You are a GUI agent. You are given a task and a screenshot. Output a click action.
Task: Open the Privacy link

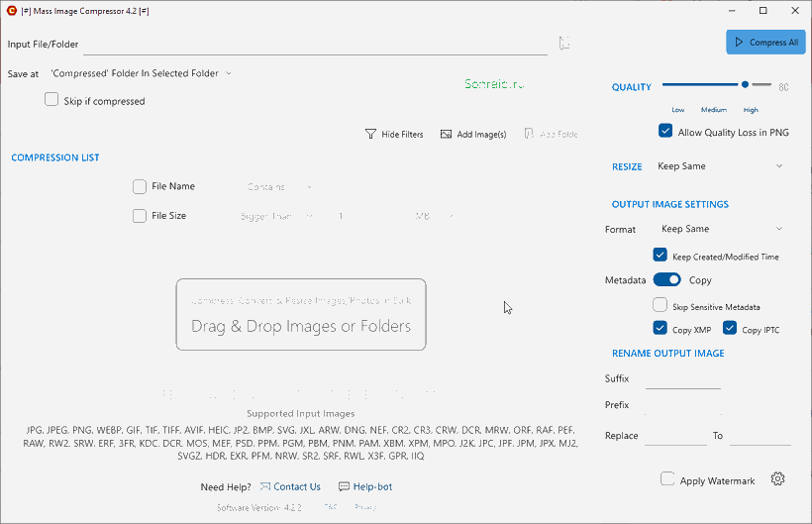(365, 507)
